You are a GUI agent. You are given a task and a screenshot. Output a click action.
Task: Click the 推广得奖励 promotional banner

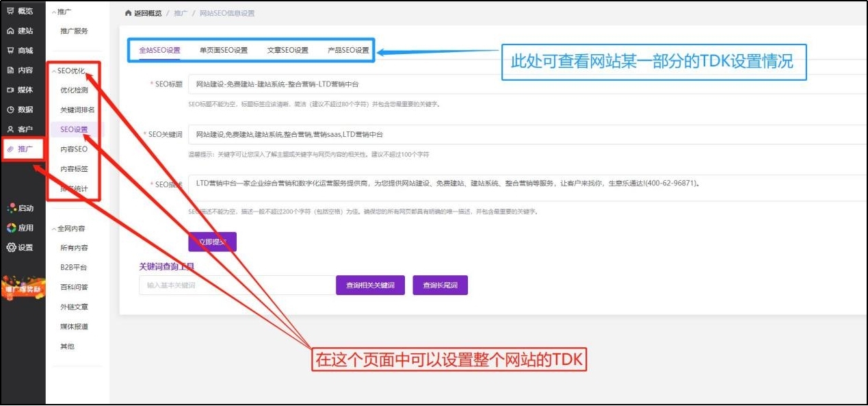[23, 288]
